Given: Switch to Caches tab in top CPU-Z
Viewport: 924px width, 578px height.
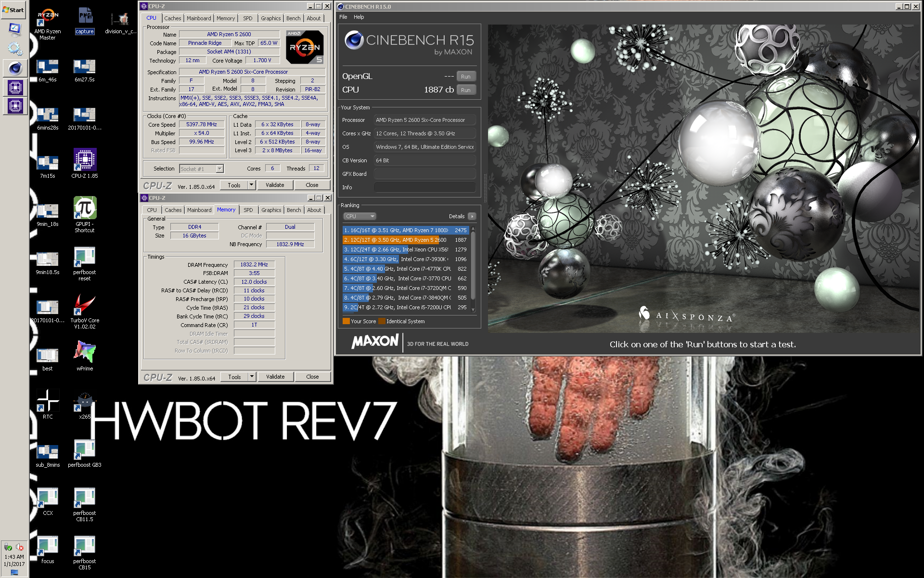Looking at the screenshot, I should click(172, 18).
